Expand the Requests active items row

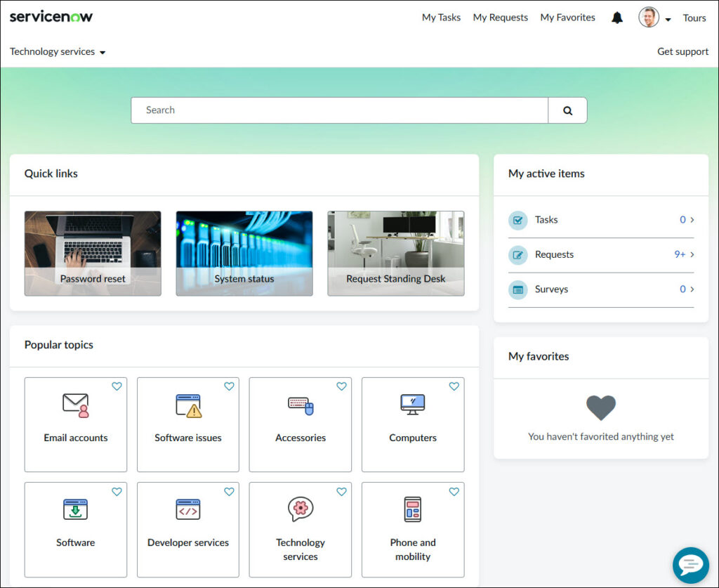[x=601, y=255]
